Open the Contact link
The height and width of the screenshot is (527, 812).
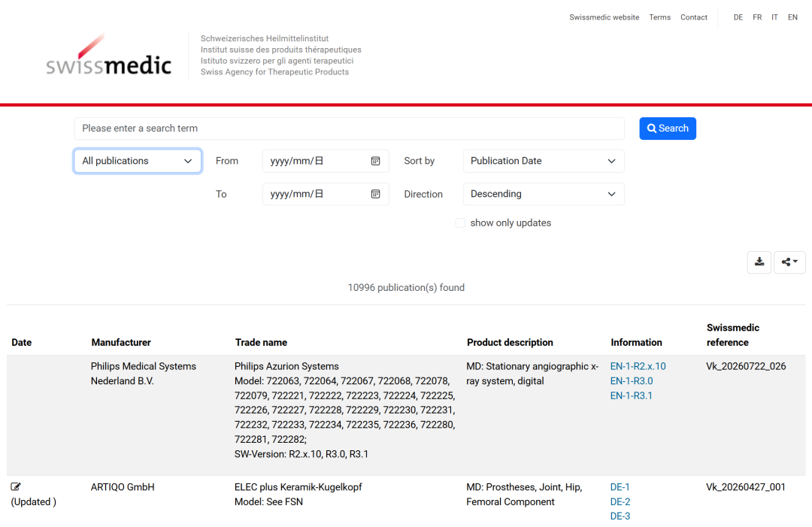click(694, 17)
